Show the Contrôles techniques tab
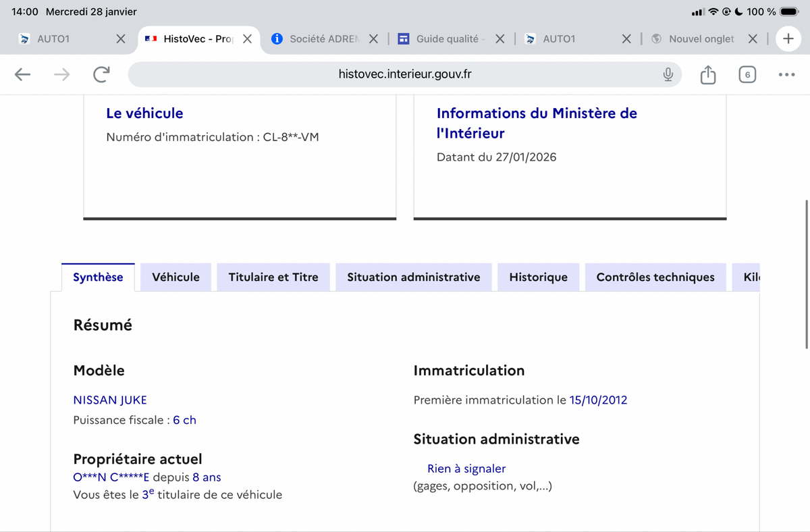Image resolution: width=810 pixels, height=532 pixels. (x=655, y=277)
